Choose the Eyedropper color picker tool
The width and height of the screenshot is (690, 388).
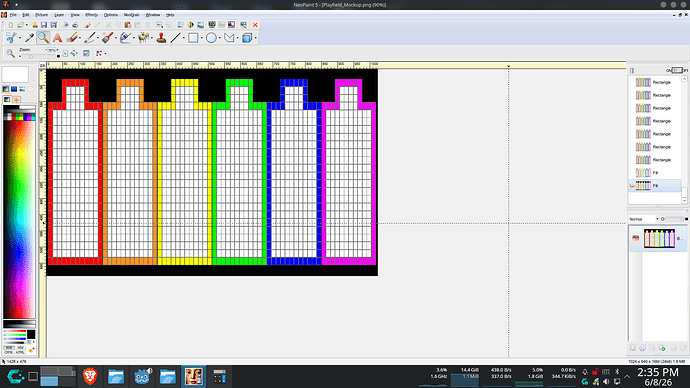point(29,38)
